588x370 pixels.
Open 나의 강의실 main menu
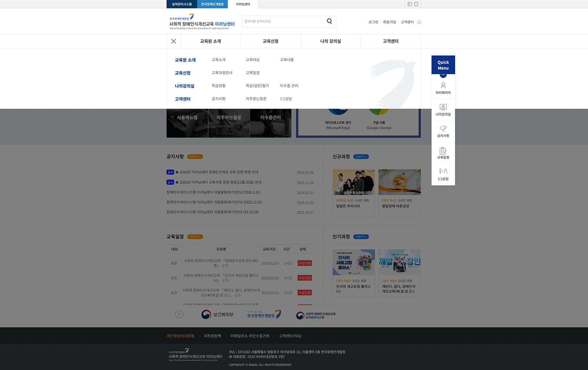pyautogui.click(x=330, y=41)
